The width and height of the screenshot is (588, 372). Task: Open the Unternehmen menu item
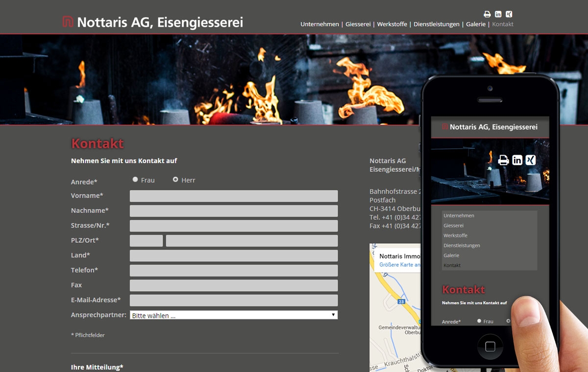319,24
